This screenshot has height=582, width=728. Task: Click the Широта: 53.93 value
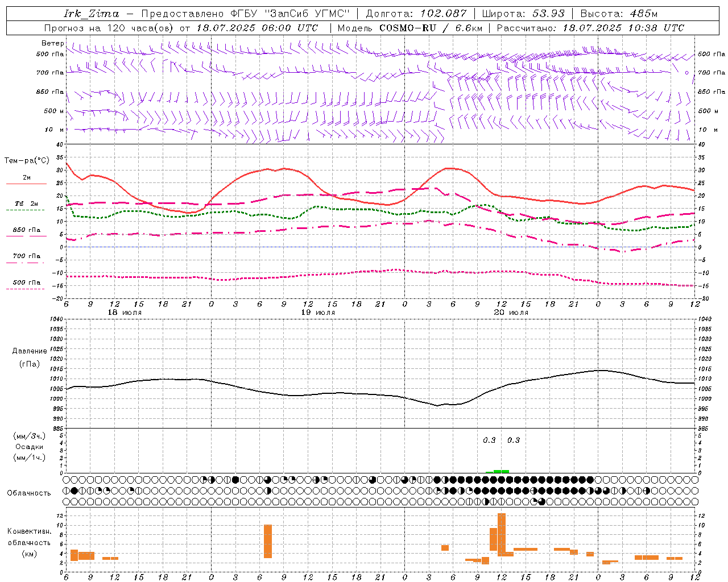(524, 14)
